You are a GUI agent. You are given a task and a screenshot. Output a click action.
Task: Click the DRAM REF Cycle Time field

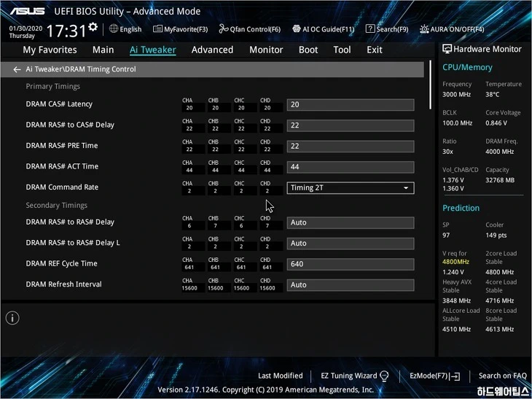(x=351, y=264)
